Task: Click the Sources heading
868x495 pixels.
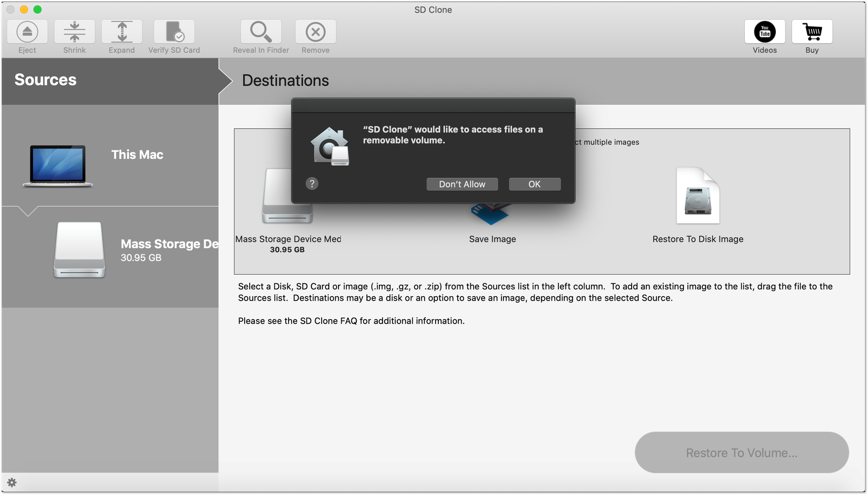Action: [45, 80]
